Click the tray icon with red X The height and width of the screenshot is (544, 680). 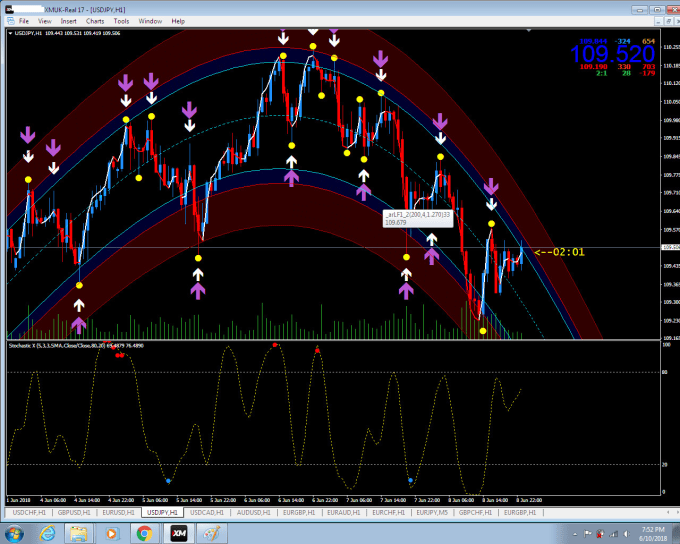(601, 534)
